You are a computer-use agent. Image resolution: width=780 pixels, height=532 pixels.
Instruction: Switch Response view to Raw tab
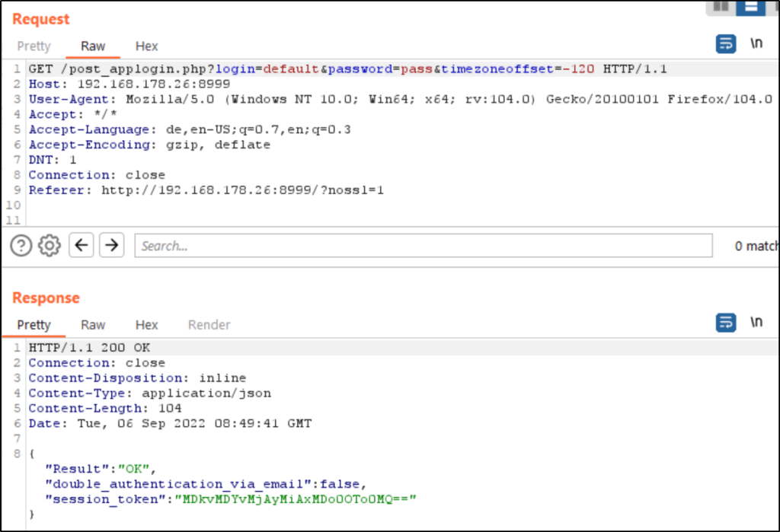93,325
